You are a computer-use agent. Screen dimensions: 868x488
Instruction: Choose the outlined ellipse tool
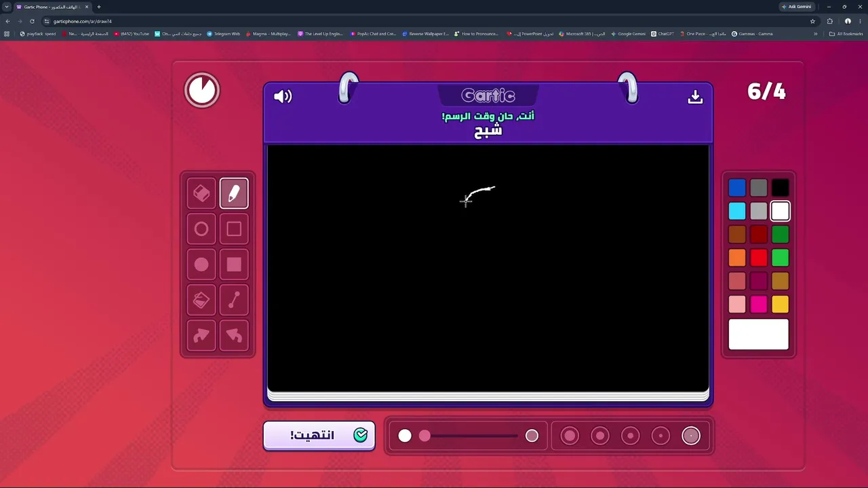201,229
